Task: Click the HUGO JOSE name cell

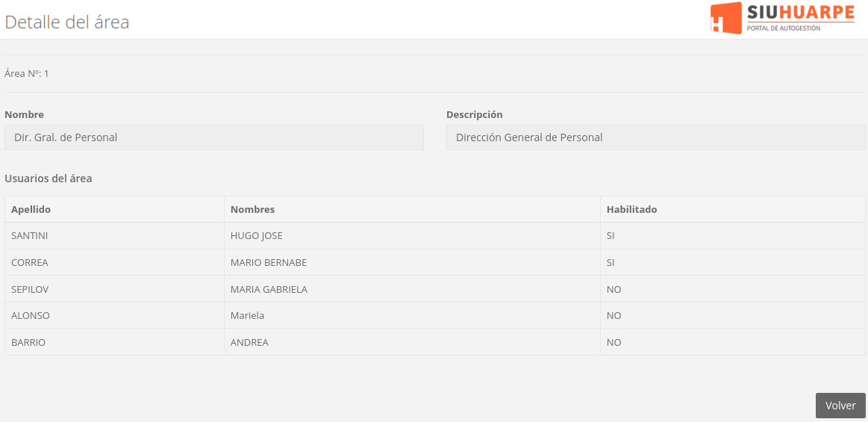Action: pyautogui.click(x=257, y=236)
